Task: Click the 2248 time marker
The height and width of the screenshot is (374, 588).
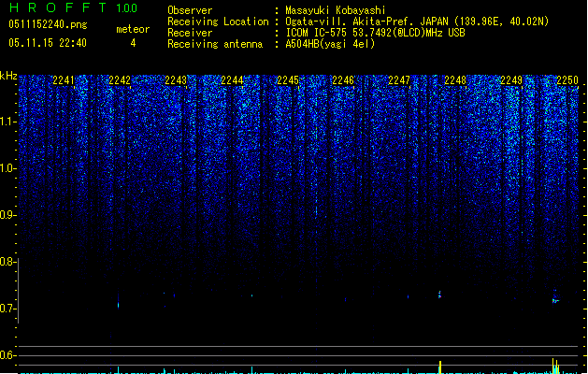Action: tap(455, 80)
